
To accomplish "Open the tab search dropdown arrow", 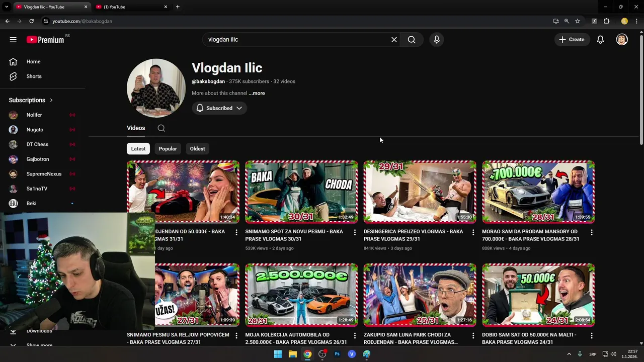I will tap(7, 7).
